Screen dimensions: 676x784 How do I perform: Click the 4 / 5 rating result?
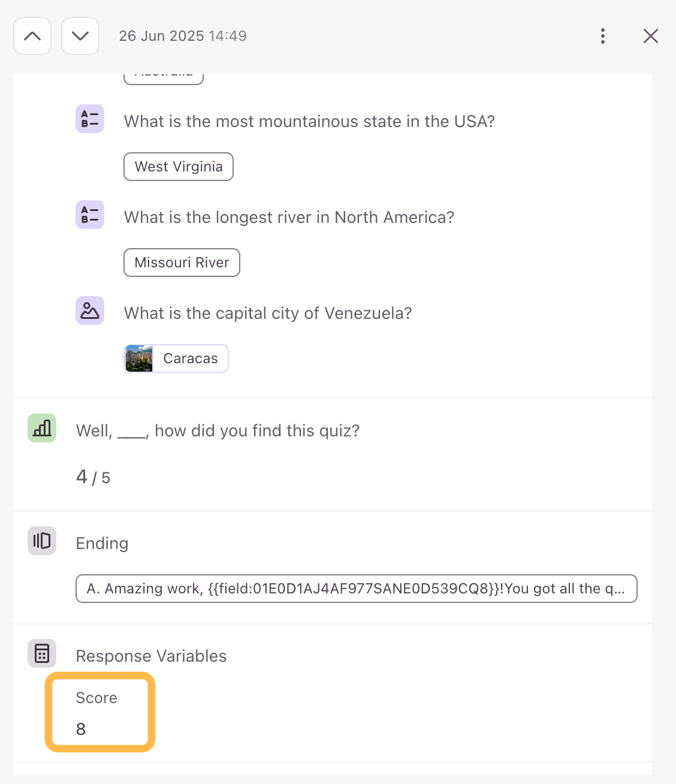(x=93, y=477)
